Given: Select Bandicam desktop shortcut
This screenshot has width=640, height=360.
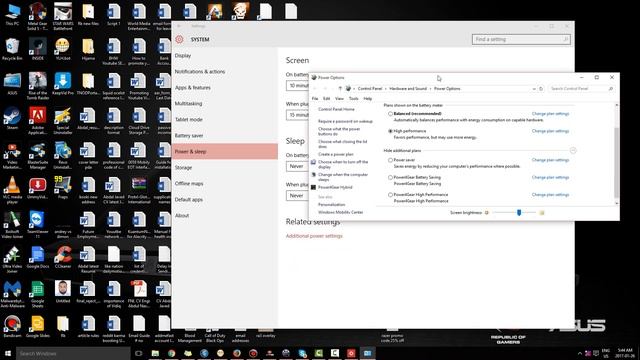Looking at the screenshot, I should click(x=12, y=327).
